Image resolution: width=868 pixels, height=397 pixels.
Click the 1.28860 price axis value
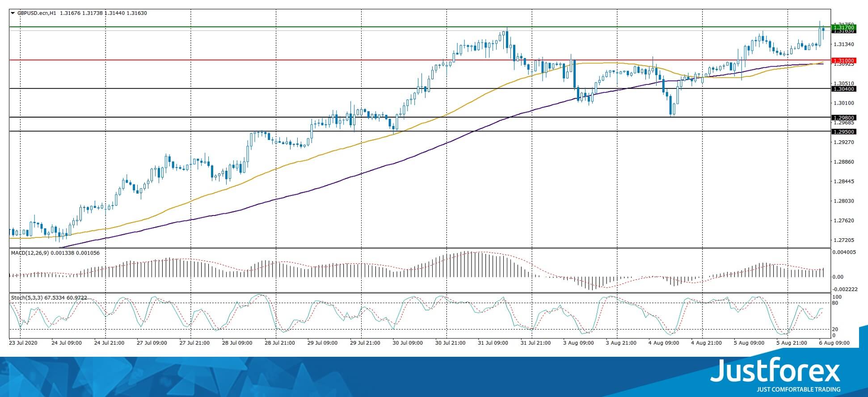click(x=844, y=162)
